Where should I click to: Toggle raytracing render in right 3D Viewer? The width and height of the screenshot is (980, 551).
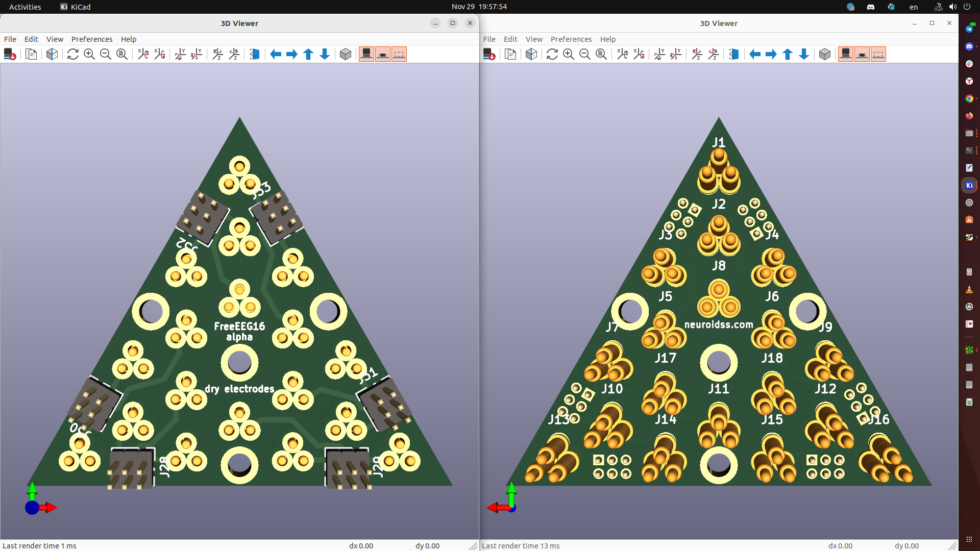tap(531, 54)
